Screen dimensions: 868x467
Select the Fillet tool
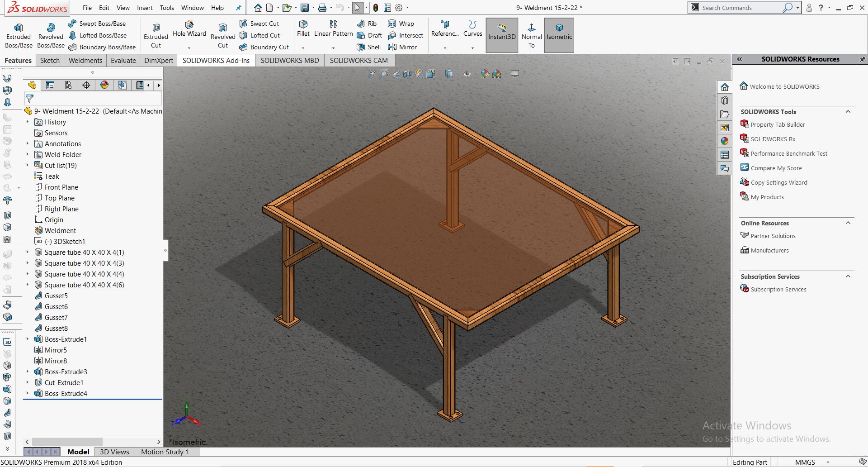coord(303,29)
